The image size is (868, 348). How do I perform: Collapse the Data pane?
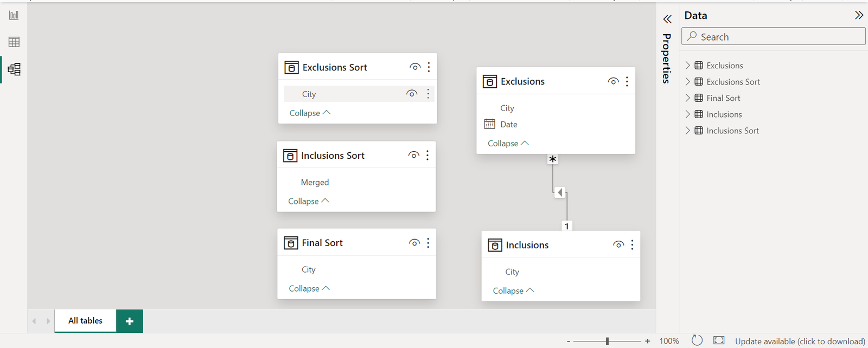tap(859, 15)
